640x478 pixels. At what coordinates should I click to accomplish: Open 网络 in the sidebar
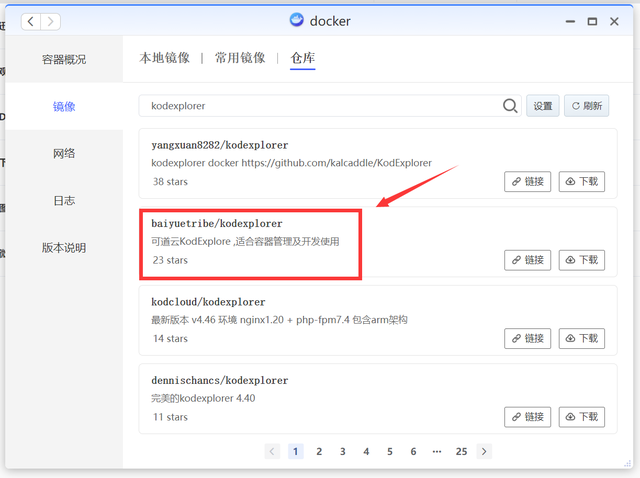click(64, 153)
